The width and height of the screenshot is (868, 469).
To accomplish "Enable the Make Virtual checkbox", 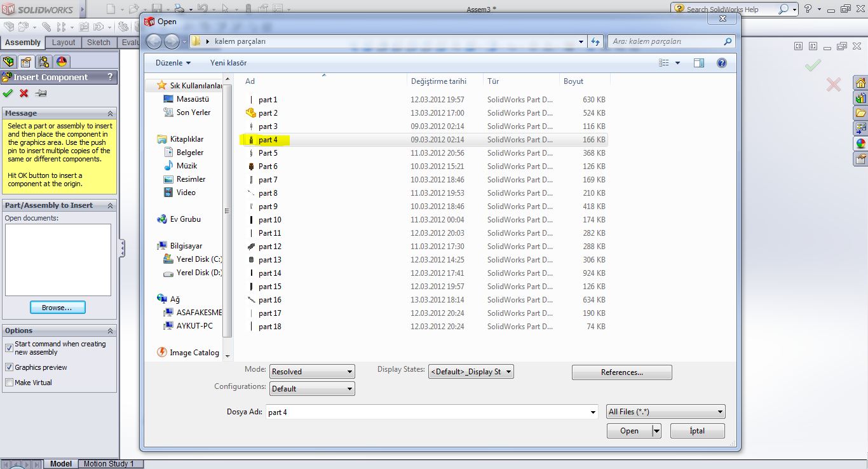I will tap(9, 383).
